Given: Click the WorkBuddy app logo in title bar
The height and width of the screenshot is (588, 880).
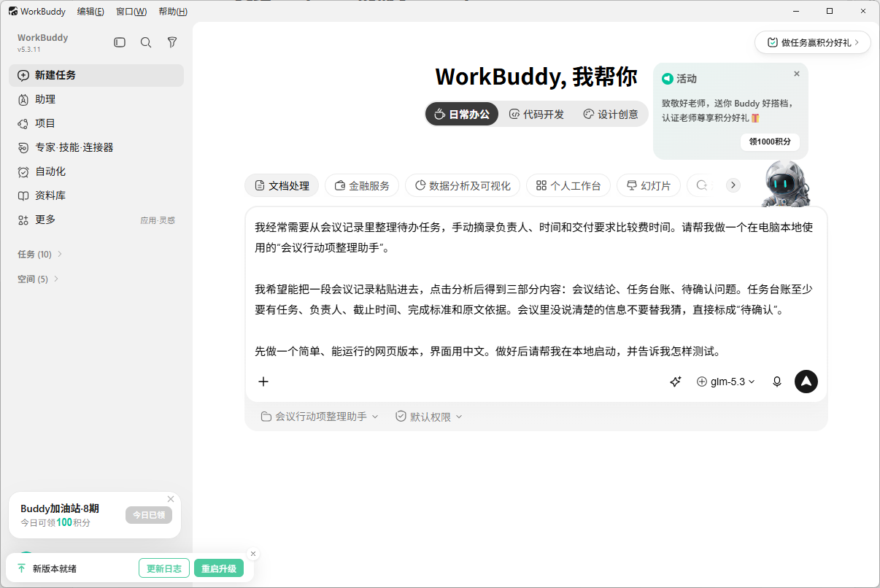Looking at the screenshot, I should [13, 11].
